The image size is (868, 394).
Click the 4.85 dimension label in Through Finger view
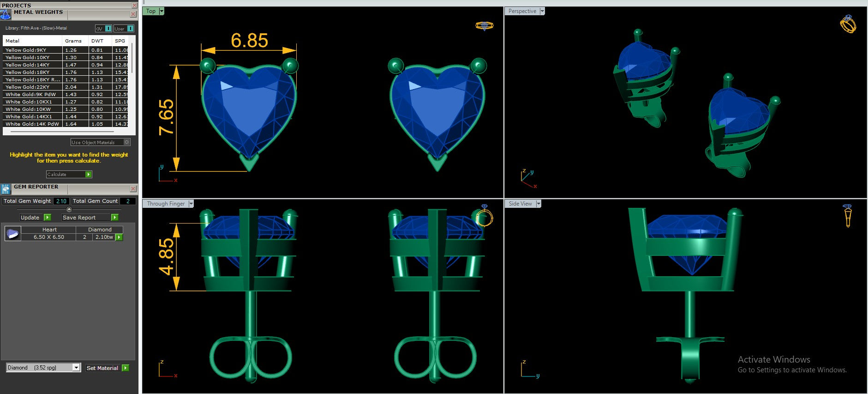point(166,256)
